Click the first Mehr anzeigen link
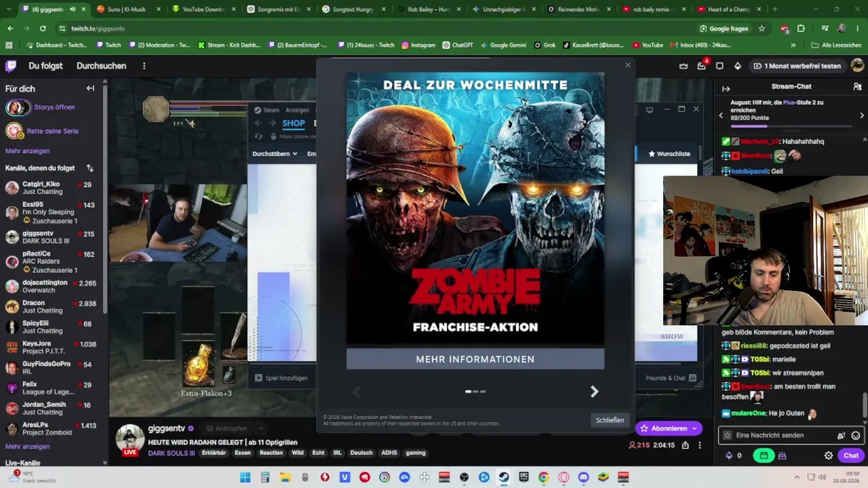This screenshot has height=488, width=868. coord(28,151)
